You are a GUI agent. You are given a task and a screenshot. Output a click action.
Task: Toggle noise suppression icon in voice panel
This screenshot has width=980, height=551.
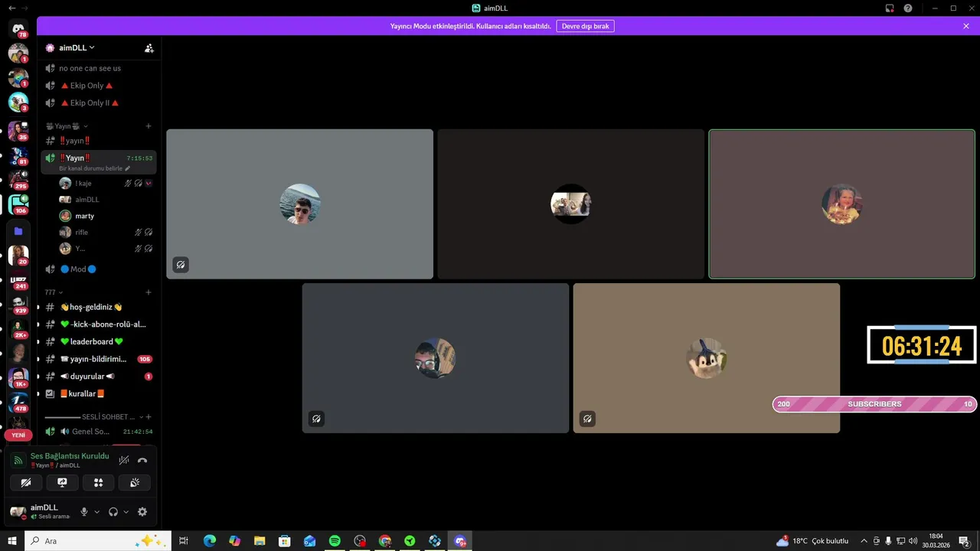(124, 461)
